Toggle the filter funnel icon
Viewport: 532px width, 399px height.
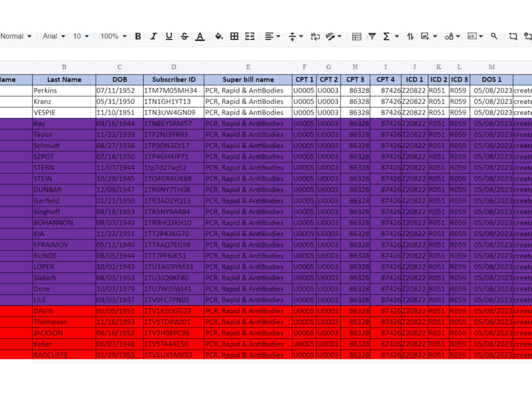pos(372,36)
